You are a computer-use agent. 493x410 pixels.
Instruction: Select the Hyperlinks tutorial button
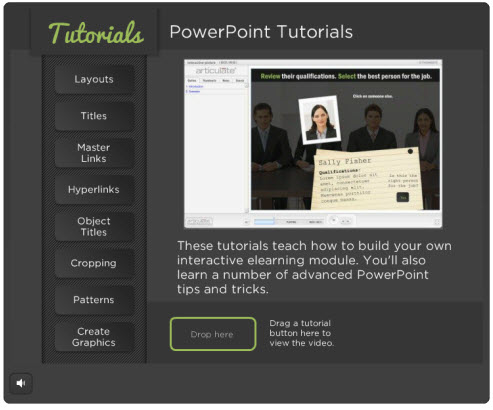point(94,190)
